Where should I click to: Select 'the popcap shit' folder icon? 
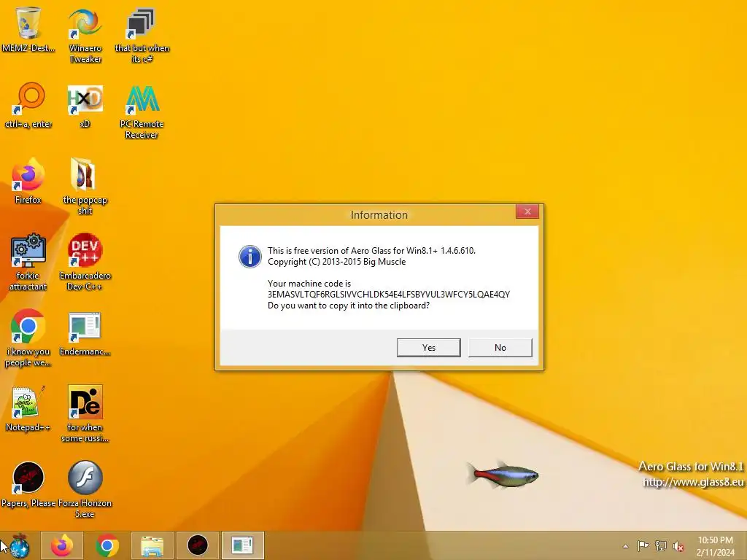tap(85, 187)
